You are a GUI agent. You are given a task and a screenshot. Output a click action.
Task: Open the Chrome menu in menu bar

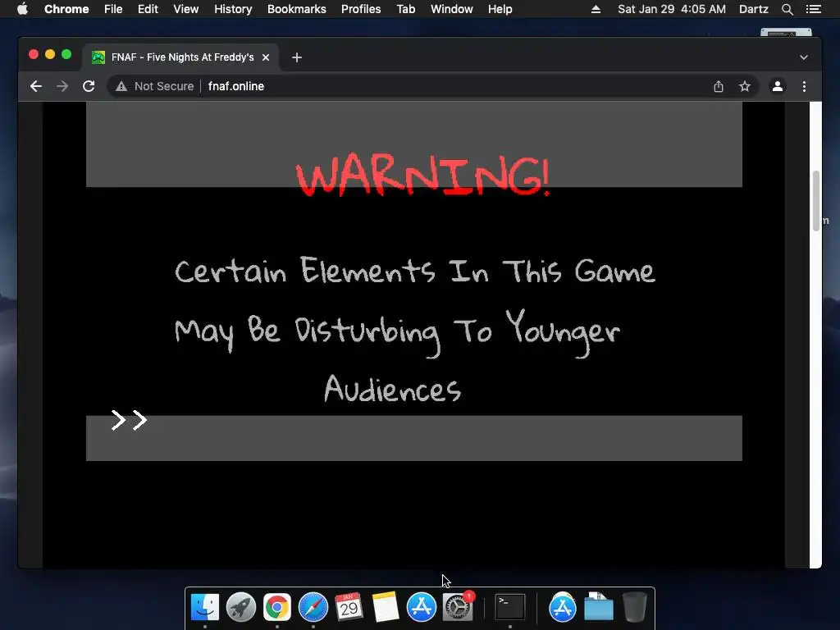point(66,9)
